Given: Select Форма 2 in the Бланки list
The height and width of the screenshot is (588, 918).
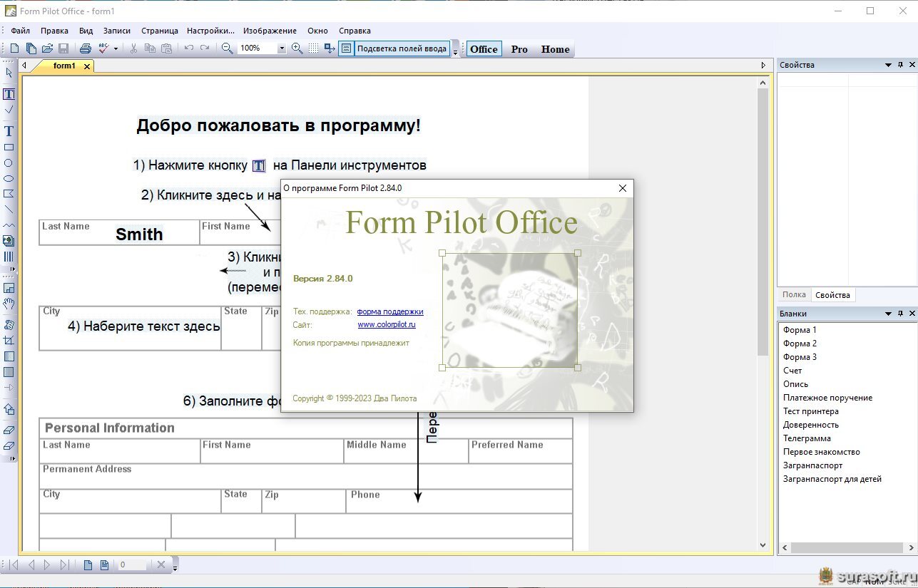Looking at the screenshot, I should (x=800, y=344).
